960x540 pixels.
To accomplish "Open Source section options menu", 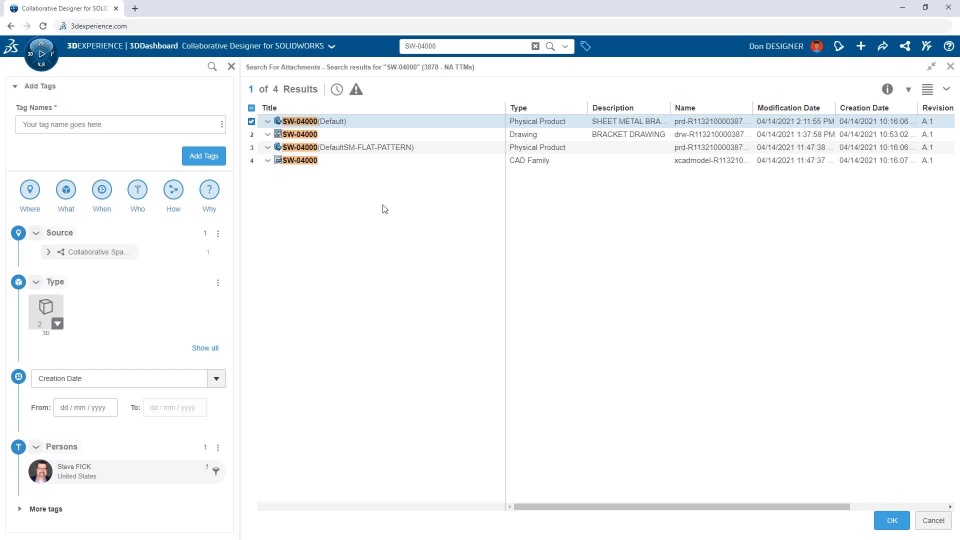I will [x=218, y=233].
